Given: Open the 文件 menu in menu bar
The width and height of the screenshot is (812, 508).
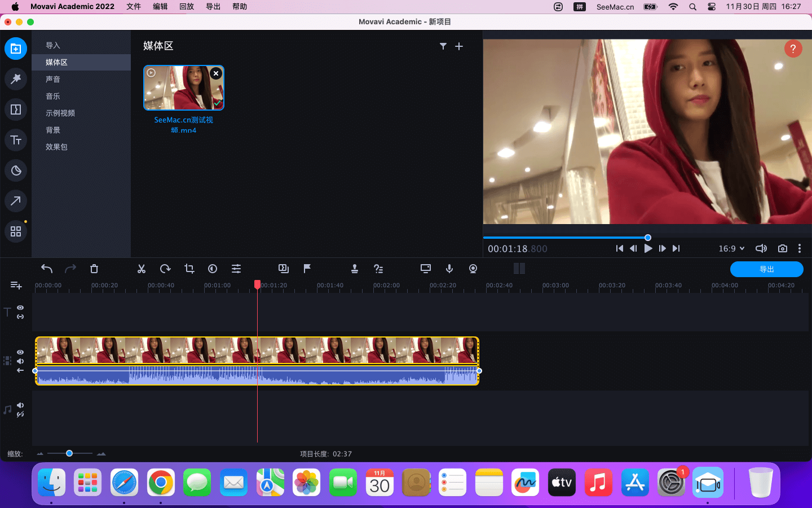Looking at the screenshot, I should coord(134,7).
